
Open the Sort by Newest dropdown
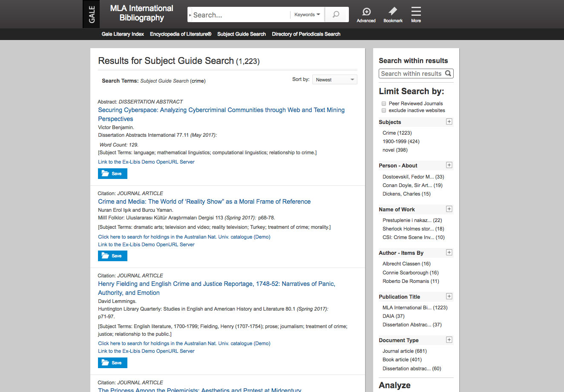[x=335, y=80]
